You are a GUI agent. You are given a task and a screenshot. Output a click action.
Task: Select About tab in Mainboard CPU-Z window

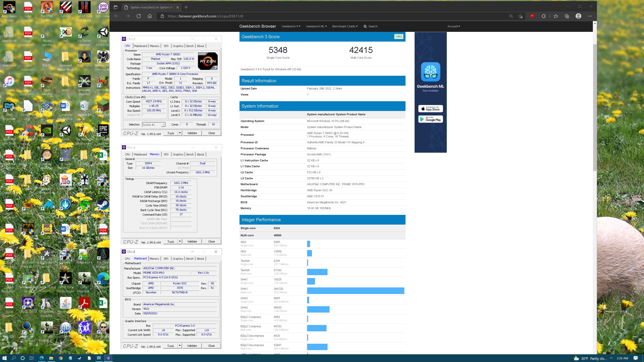pyautogui.click(x=200, y=259)
